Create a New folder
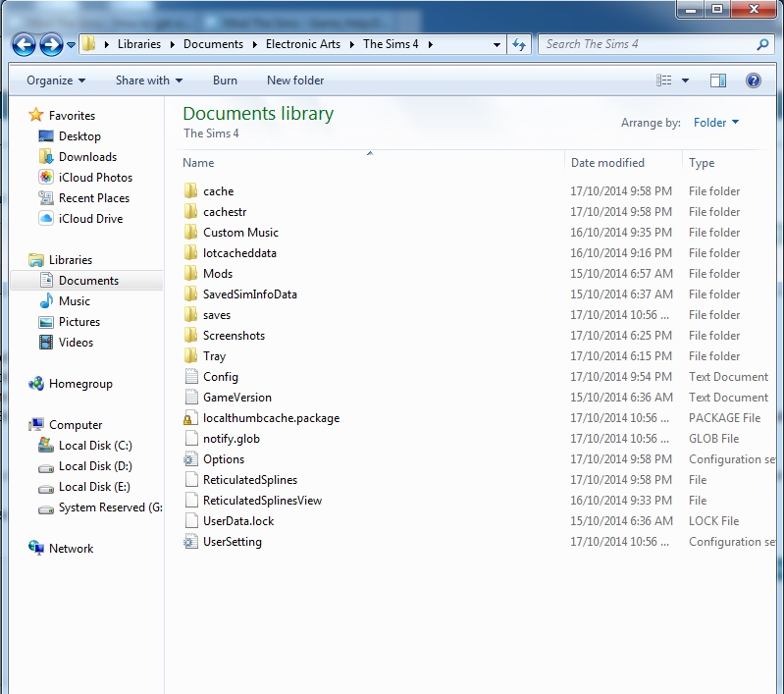This screenshot has height=694, width=784. [295, 80]
